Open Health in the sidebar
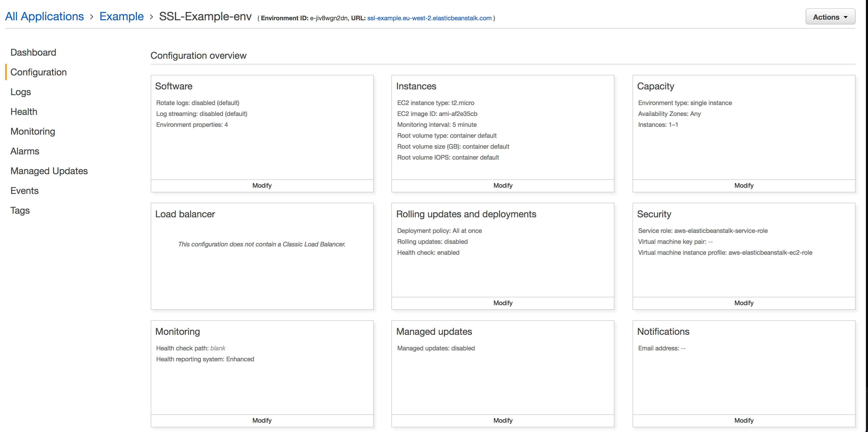Screen dimensions: 868x432 24,112
